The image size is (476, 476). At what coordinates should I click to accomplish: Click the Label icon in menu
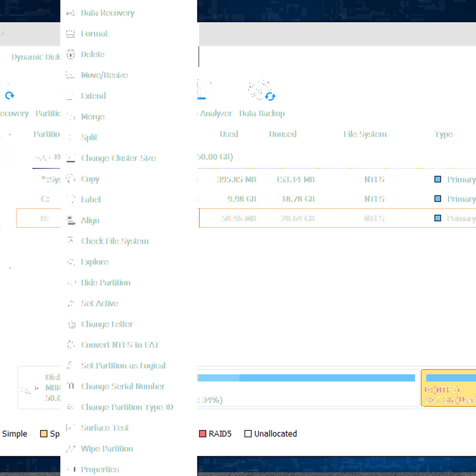71,199
